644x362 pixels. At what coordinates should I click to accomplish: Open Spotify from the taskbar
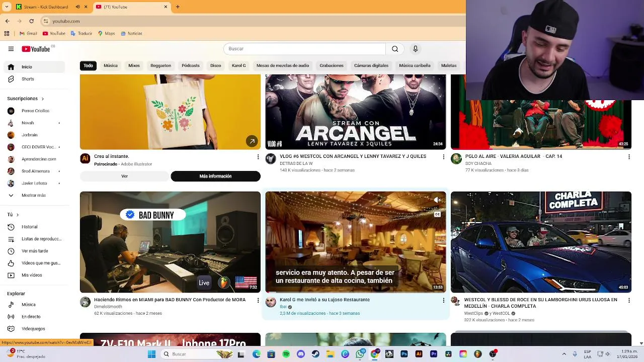click(286, 354)
